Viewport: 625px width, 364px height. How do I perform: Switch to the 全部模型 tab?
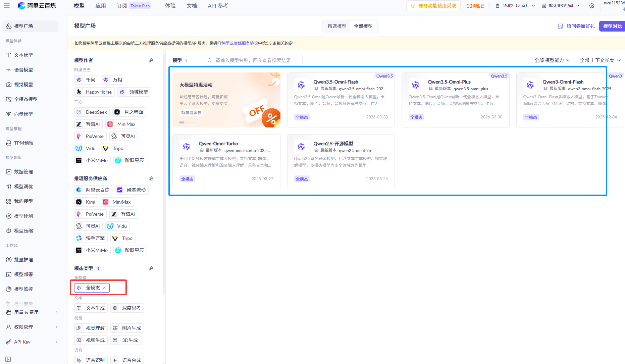point(363,26)
